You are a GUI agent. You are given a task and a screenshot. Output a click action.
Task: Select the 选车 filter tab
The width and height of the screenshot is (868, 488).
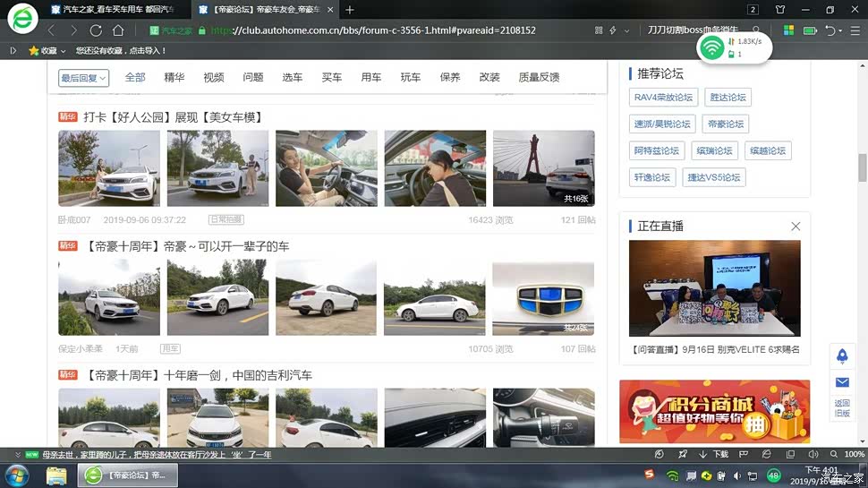[293, 78]
